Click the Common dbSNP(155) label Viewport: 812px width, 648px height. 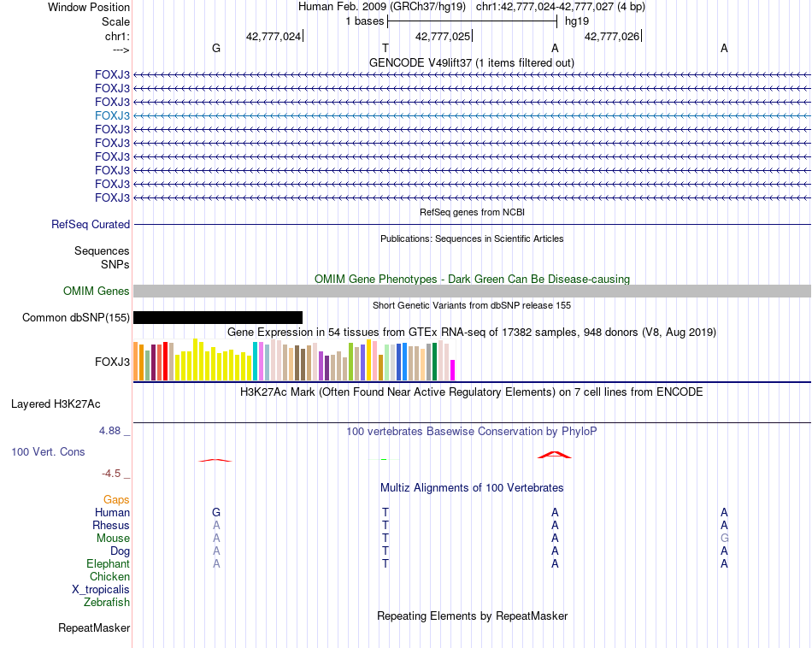click(x=75, y=317)
